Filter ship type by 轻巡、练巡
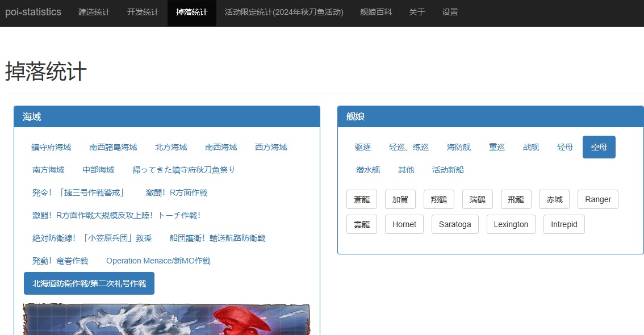 [x=409, y=147]
